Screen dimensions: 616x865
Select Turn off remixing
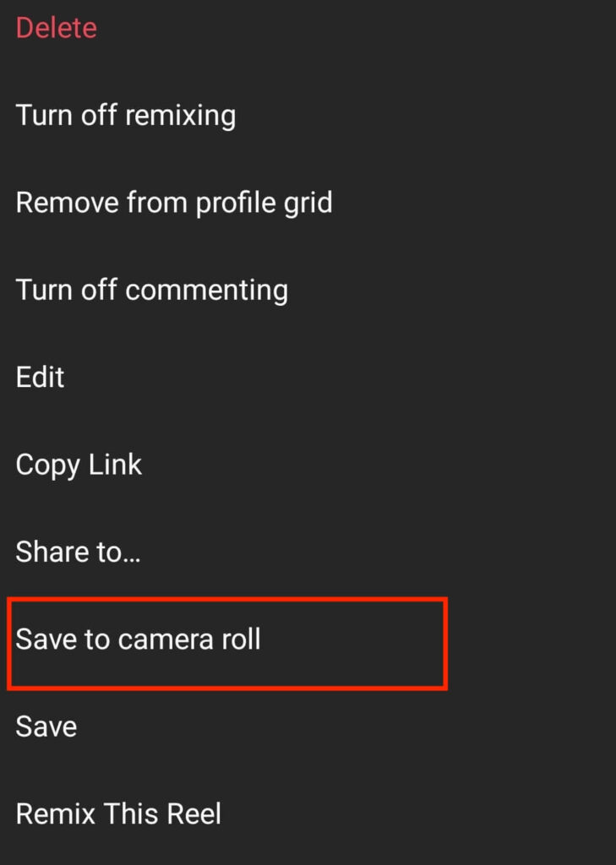126,115
